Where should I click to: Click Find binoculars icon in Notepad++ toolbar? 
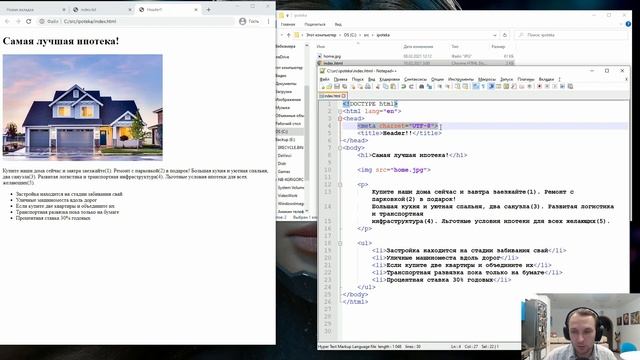coord(422,87)
